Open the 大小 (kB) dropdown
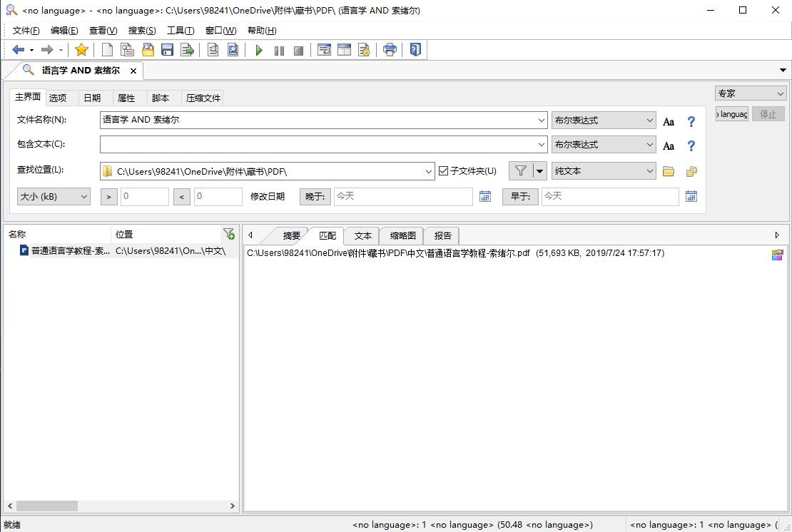This screenshot has width=792, height=532. point(54,196)
